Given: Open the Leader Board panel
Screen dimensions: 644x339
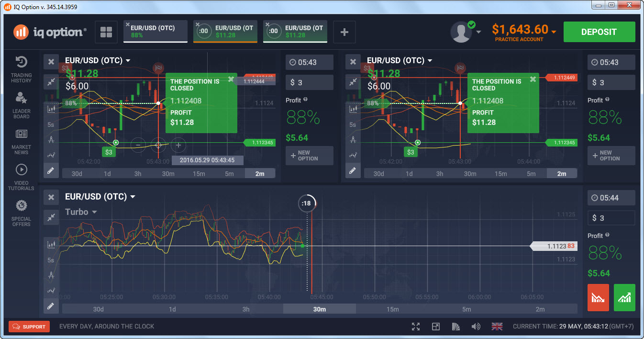Looking at the screenshot, I should [21, 105].
